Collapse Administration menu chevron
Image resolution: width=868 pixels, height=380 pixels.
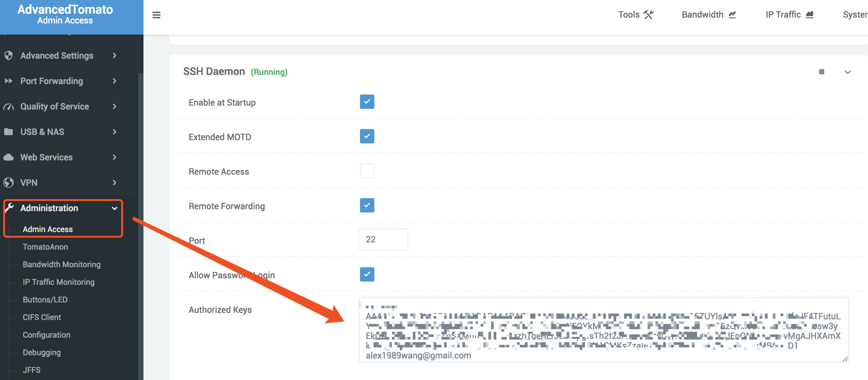114,208
